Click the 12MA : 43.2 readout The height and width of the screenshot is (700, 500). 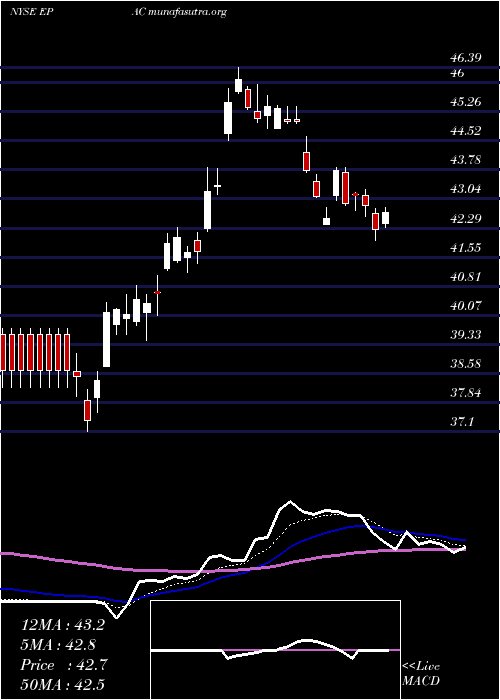click(x=63, y=625)
